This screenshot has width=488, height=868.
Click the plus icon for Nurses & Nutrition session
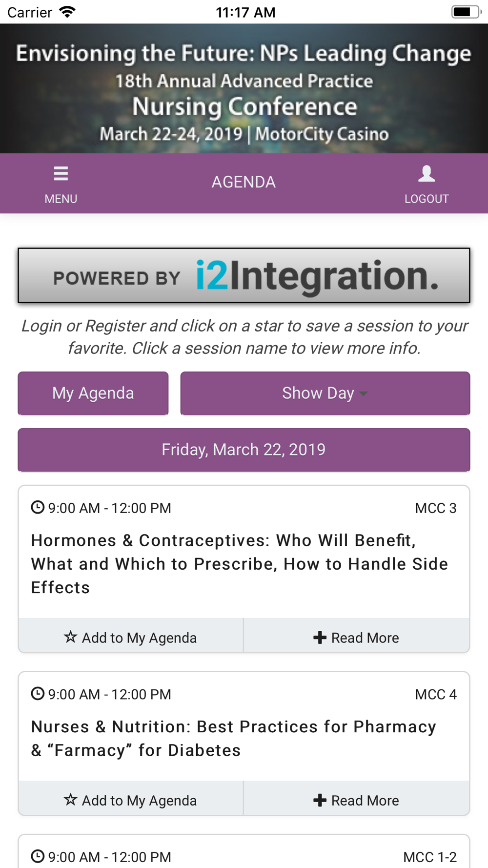pos(320,800)
